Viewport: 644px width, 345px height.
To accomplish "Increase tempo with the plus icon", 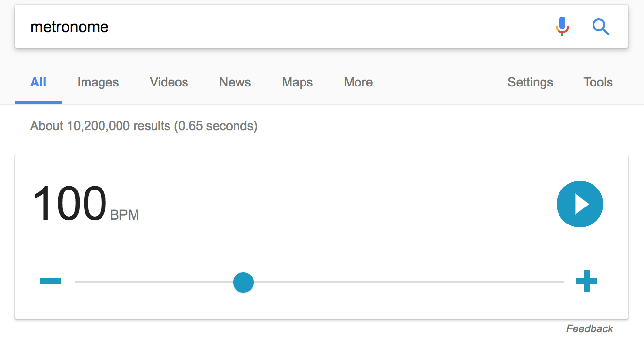I will point(586,281).
